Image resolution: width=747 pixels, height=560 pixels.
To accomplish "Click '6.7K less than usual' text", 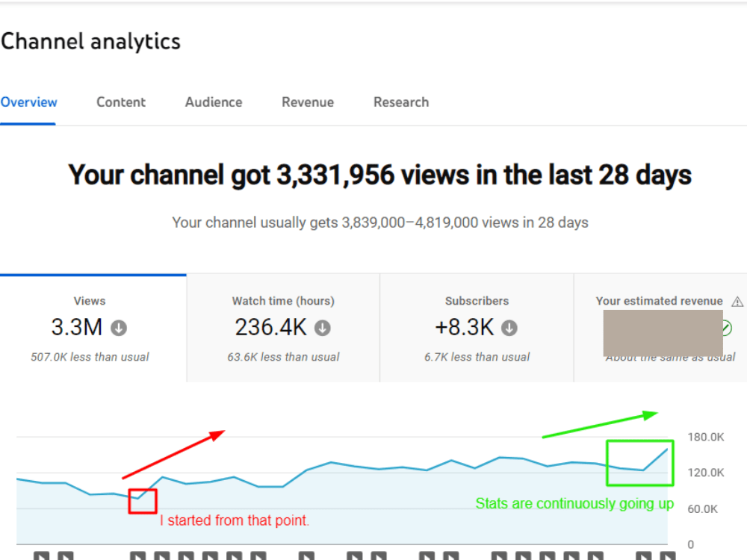I will [477, 357].
